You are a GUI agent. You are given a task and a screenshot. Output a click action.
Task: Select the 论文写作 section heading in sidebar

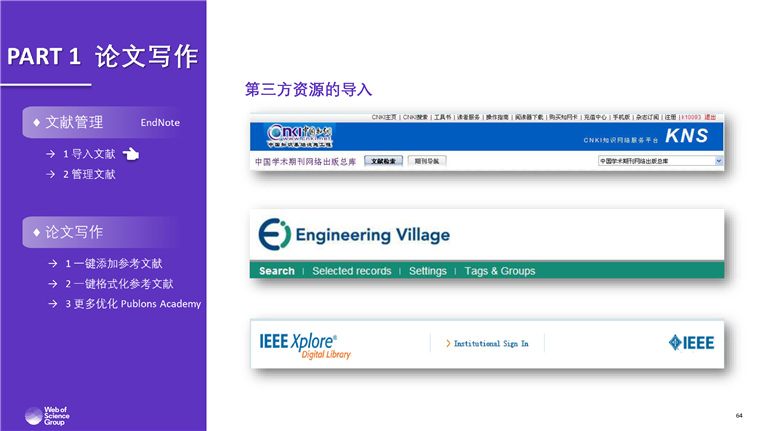[x=74, y=232]
